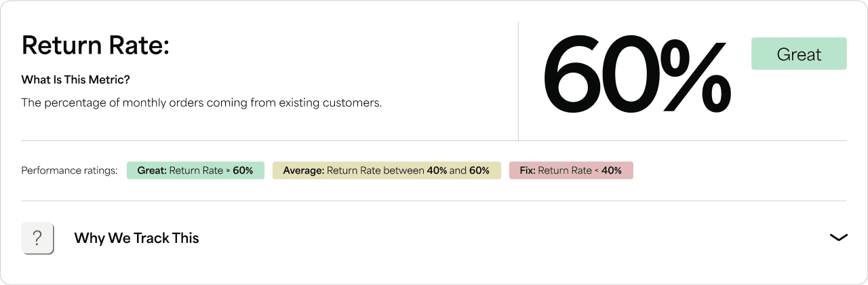Click the green Great status badge
This screenshot has height=285, width=868.
799,54
